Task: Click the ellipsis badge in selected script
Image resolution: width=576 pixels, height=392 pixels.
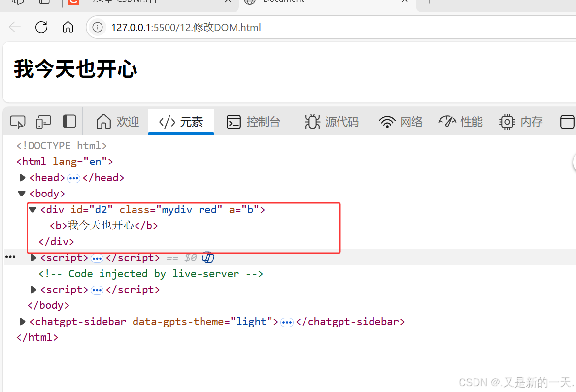Action: pos(97,259)
